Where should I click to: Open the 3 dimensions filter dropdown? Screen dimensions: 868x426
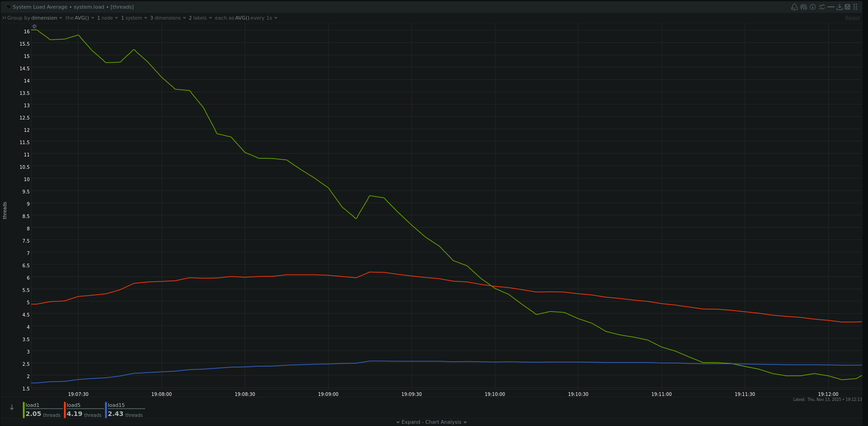(x=168, y=18)
